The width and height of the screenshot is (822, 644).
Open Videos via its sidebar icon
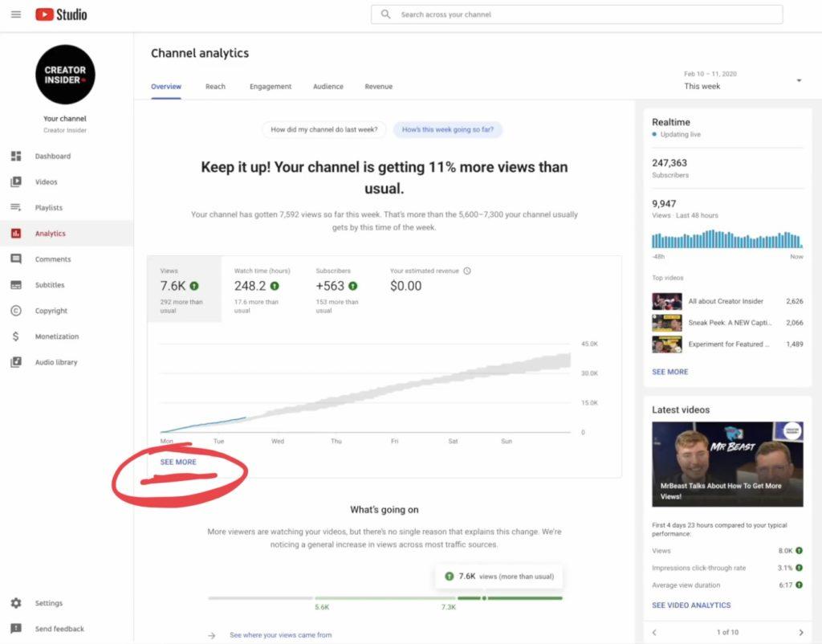(16, 181)
